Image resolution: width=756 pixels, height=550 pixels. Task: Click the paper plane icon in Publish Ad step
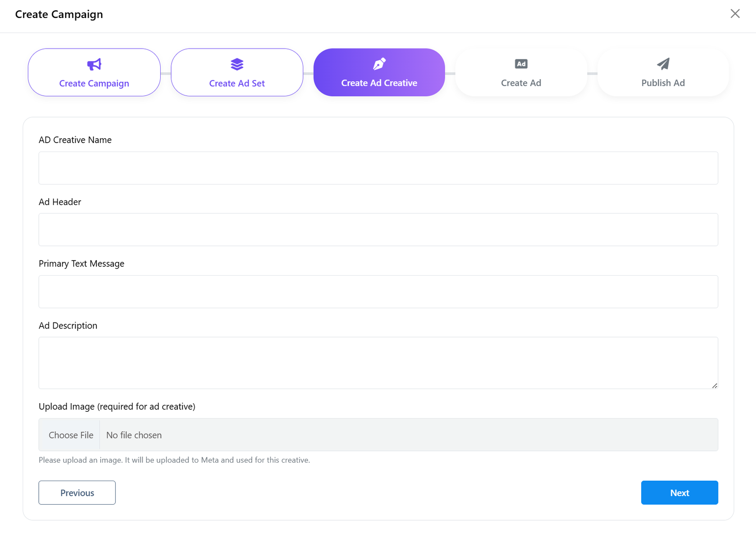click(x=663, y=64)
